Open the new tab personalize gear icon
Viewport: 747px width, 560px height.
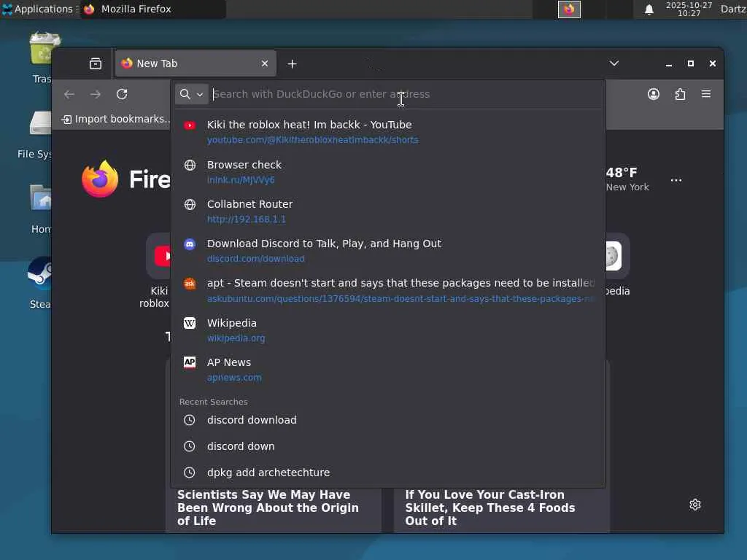[695, 505]
